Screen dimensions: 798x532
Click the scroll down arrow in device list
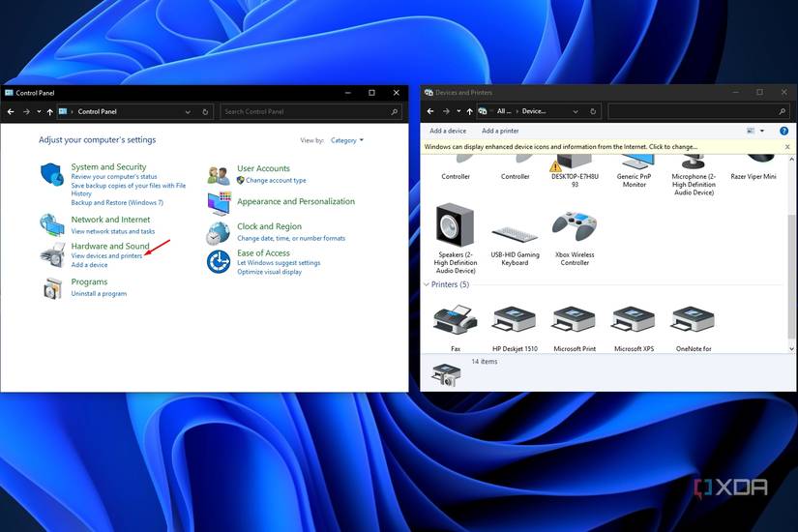tap(791, 349)
